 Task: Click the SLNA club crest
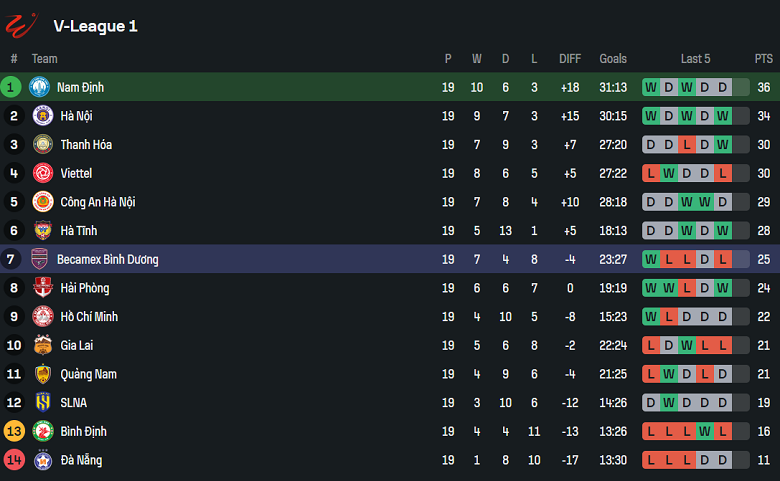(43, 403)
